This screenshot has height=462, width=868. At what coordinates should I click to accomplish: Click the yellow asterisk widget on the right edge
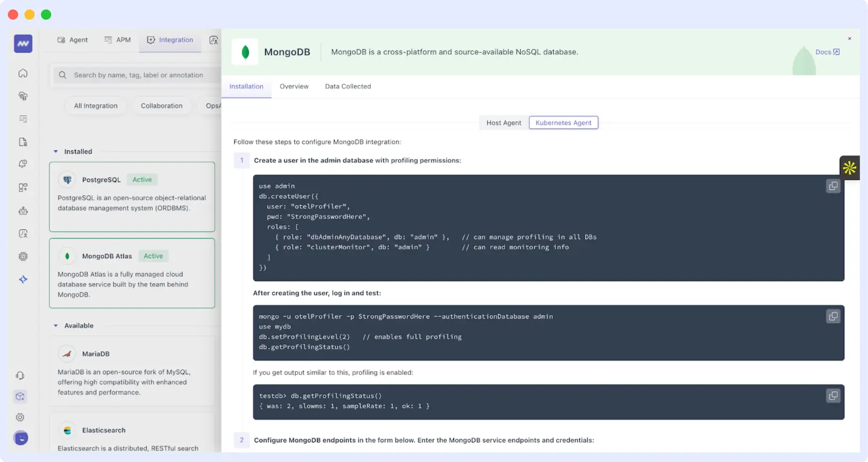point(849,168)
